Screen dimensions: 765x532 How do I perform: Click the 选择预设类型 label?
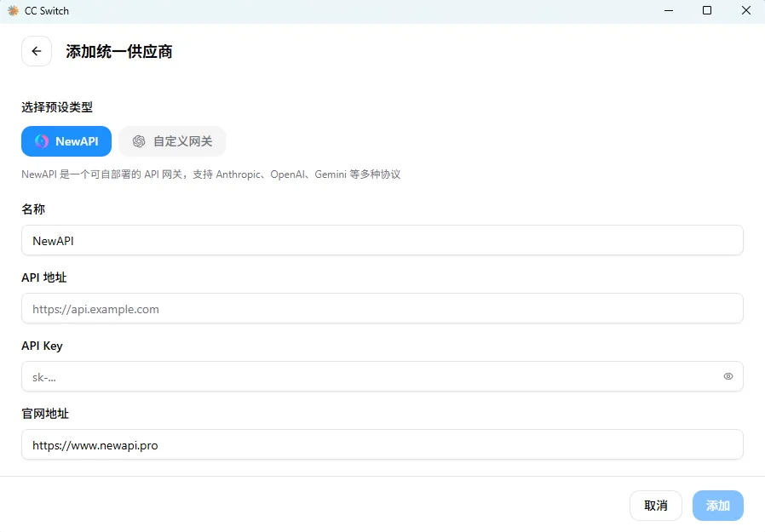(57, 107)
